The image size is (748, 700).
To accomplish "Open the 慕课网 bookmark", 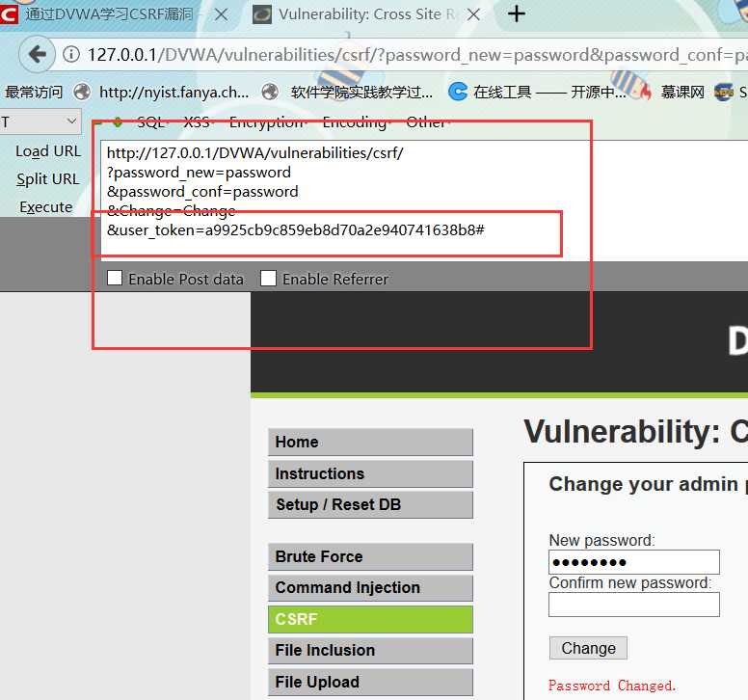I will [682, 92].
